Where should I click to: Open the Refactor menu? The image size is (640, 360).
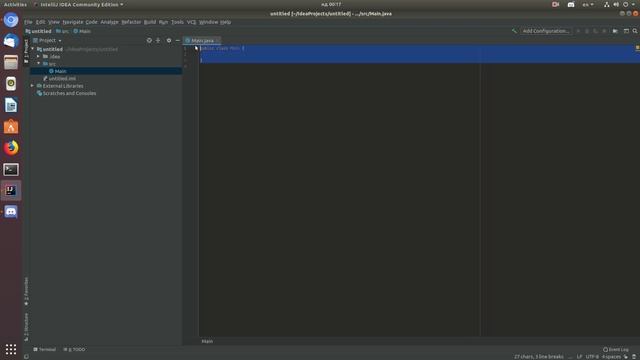(x=131, y=22)
